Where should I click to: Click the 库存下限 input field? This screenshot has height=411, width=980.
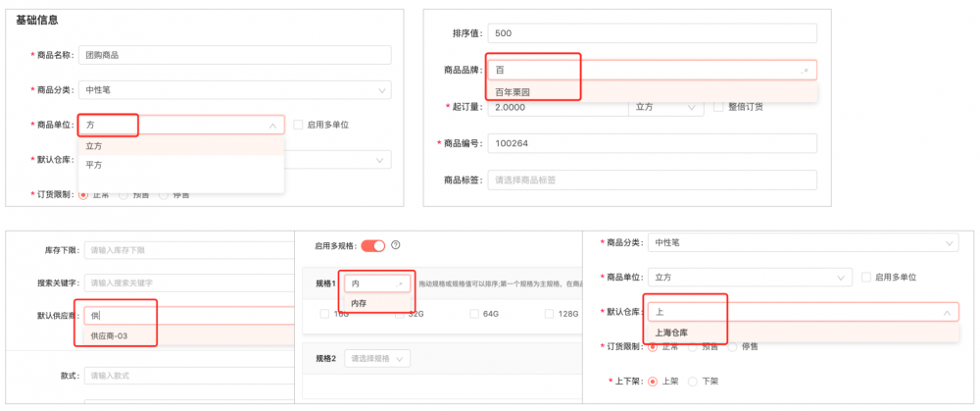click(x=189, y=250)
